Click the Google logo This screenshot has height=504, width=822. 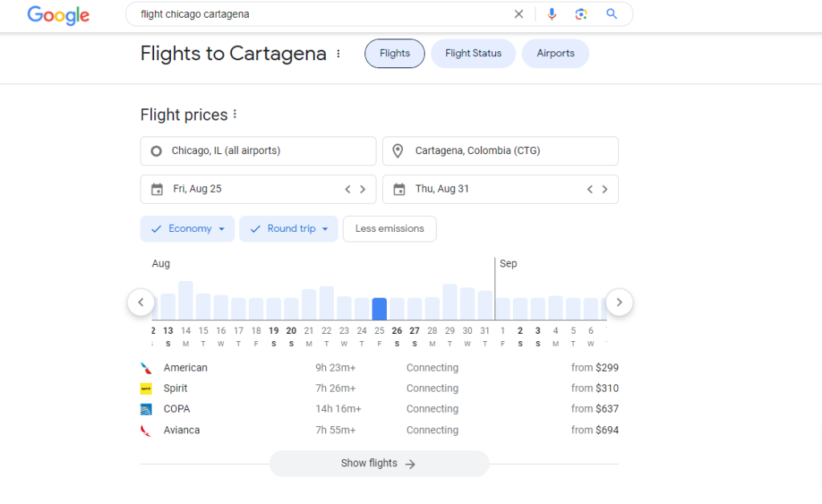click(x=59, y=14)
